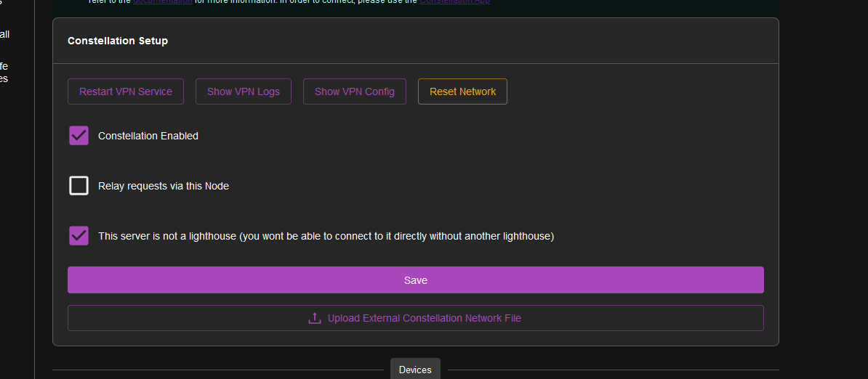
Task: Click the orange Reset Network button
Action: click(x=463, y=91)
